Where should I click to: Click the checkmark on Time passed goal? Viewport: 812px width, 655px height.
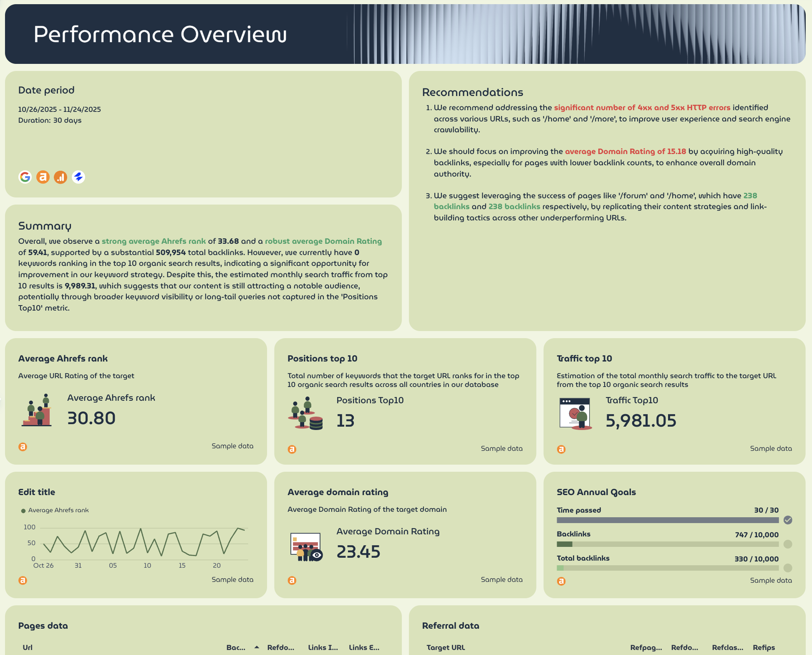tap(788, 520)
